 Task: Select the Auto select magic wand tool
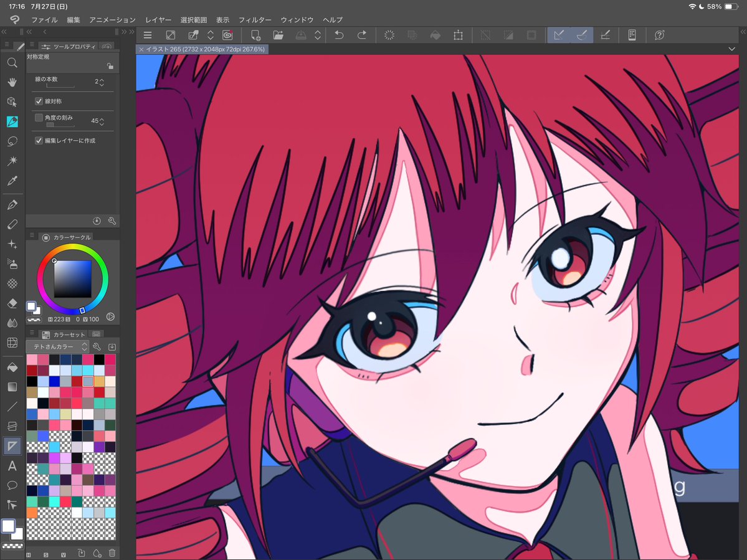coord(12,161)
